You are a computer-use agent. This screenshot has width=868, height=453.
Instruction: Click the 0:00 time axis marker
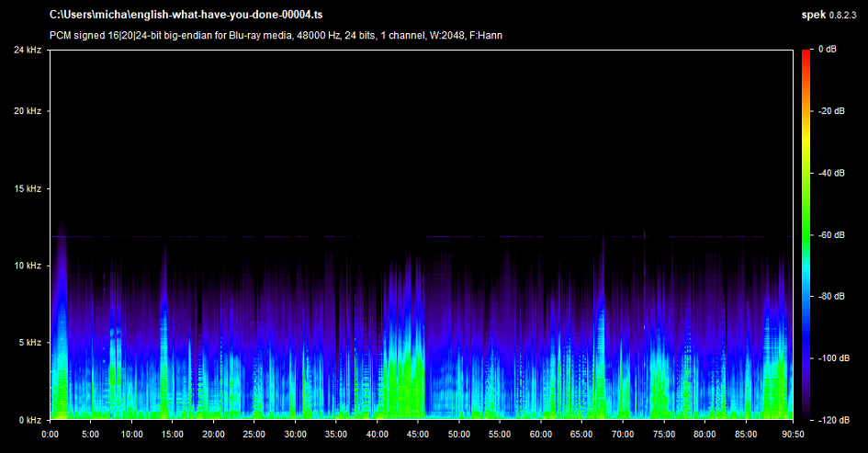[51, 434]
